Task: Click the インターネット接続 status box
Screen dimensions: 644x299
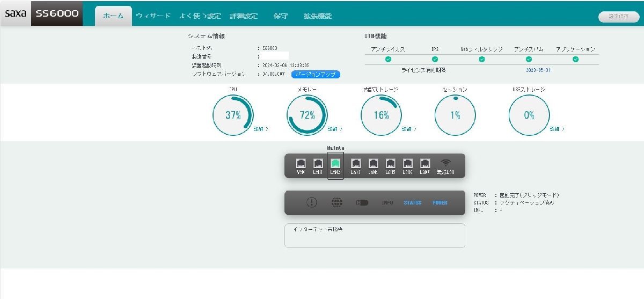Action: click(x=375, y=236)
